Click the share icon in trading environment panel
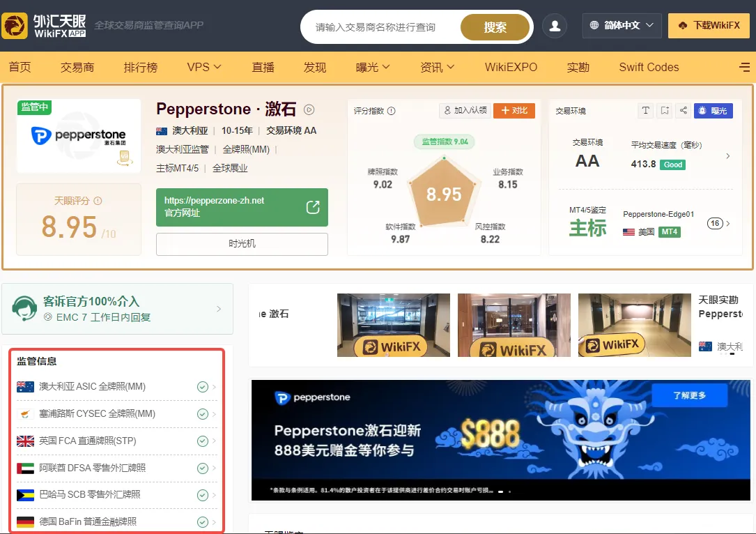 coord(684,110)
